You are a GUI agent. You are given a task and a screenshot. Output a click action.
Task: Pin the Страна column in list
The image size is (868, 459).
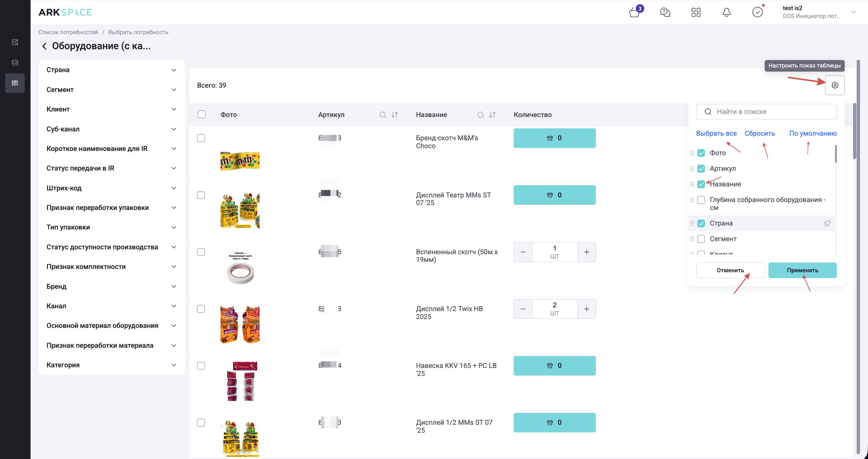pyautogui.click(x=827, y=223)
